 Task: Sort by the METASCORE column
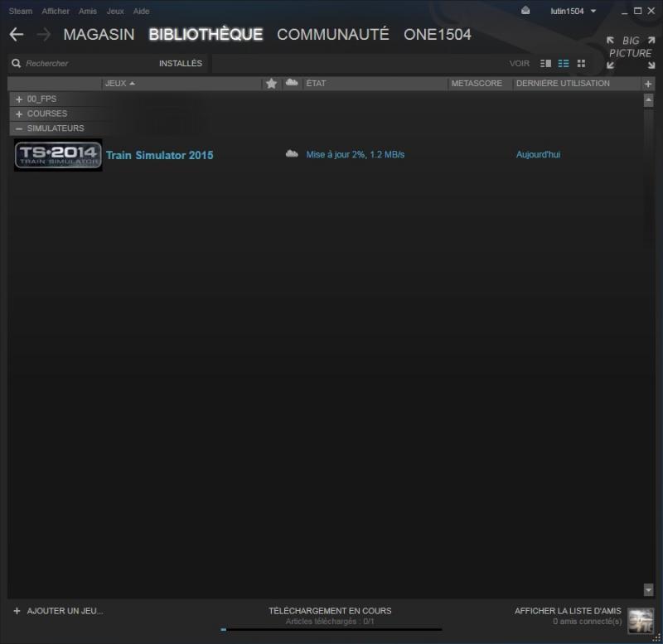point(477,84)
